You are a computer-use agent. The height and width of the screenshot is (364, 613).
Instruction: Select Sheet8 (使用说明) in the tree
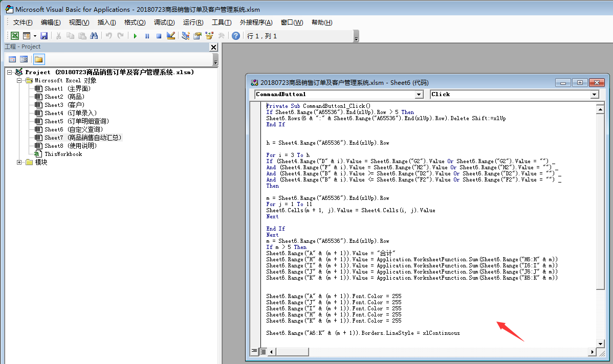click(71, 146)
